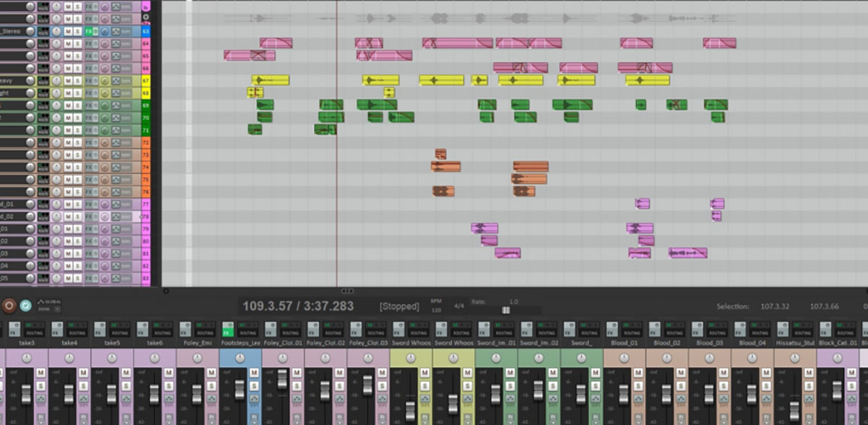Open the 4/4 time signature selector
The image size is (868, 425).
pos(458,306)
